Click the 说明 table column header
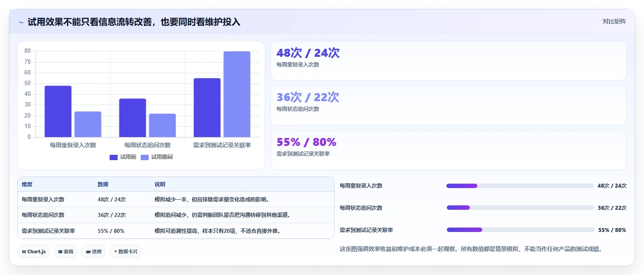 tap(160, 184)
